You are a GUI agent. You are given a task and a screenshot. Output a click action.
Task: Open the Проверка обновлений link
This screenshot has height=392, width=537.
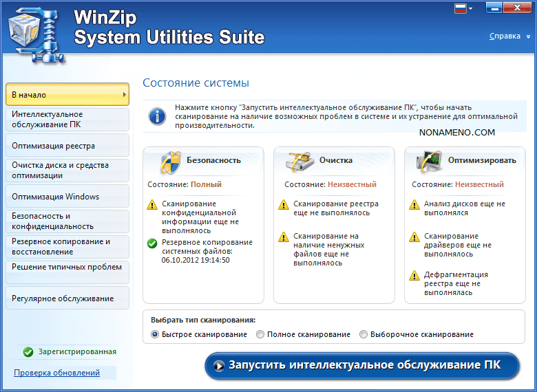56,373
